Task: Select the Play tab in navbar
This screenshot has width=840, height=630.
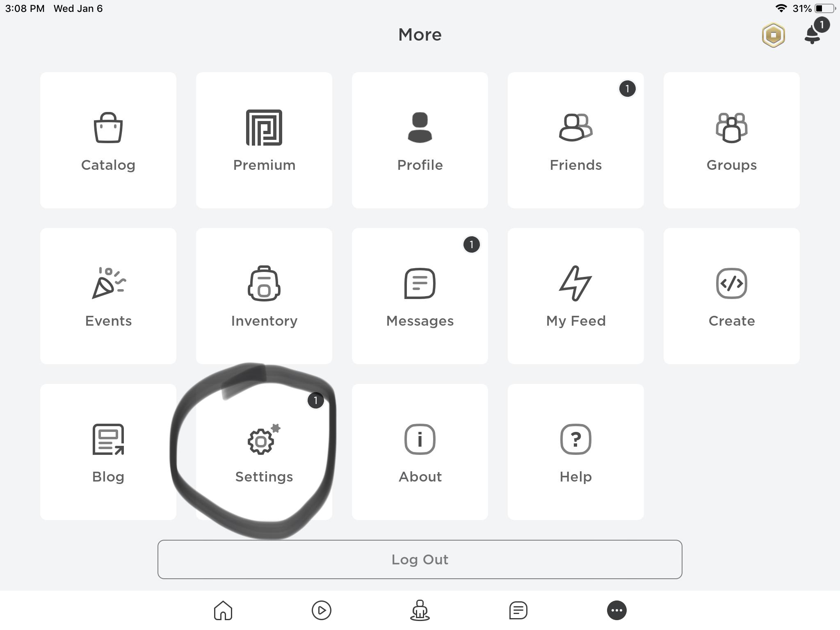Action: coord(320,610)
